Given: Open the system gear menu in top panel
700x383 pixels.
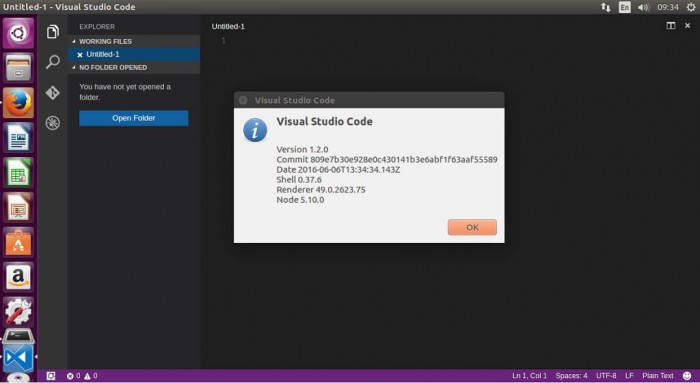Looking at the screenshot, I should point(690,7).
